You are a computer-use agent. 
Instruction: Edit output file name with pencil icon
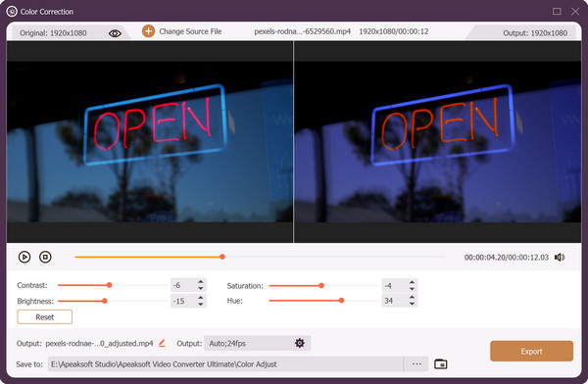pos(162,343)
